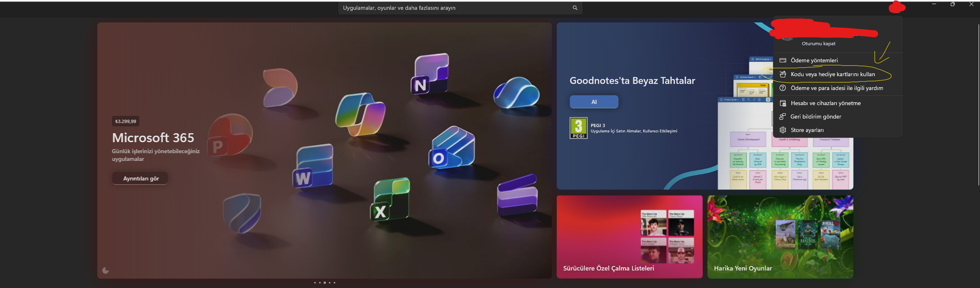Click the Al button for Goodnotes
Image resolution: width=980 pixels, height=288 pixels.
[594, 102]
